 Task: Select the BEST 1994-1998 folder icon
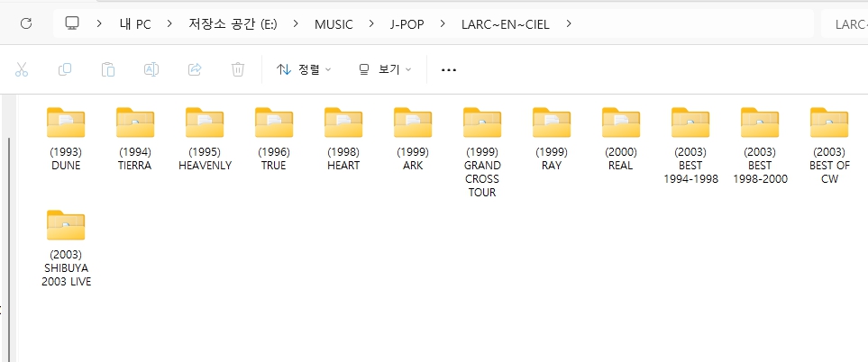click(x=690, y=122)
